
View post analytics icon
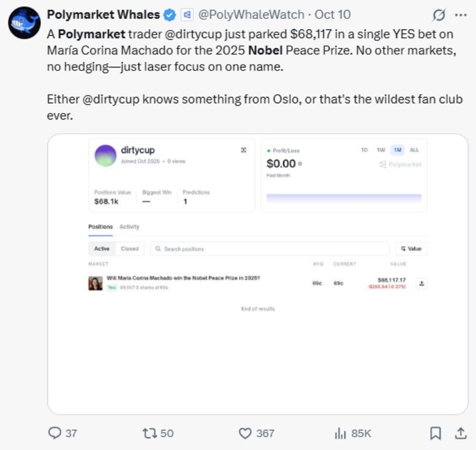click(x=341, y=433)
